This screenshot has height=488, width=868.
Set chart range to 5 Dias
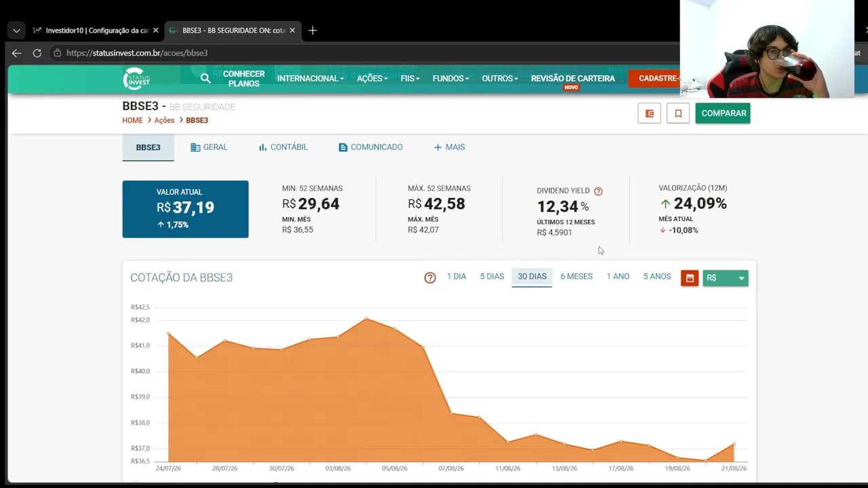coord(492,277)
